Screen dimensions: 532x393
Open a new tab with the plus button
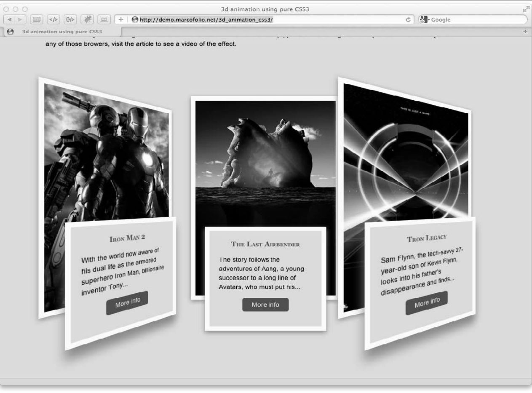(x=525, y=32)
